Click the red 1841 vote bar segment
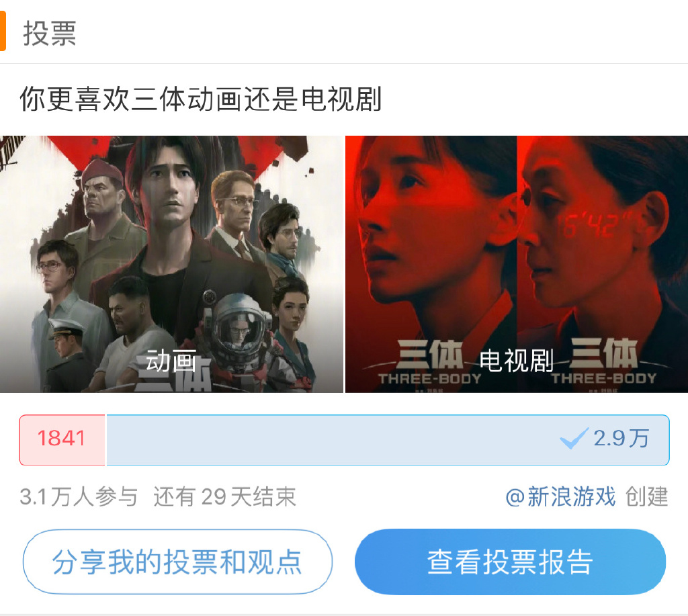The image size is (688, 616). pos(62,439)
